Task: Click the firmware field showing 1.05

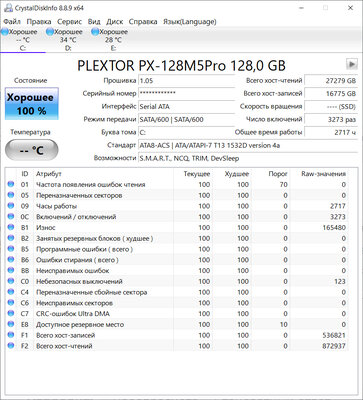Action: [186, 81]
